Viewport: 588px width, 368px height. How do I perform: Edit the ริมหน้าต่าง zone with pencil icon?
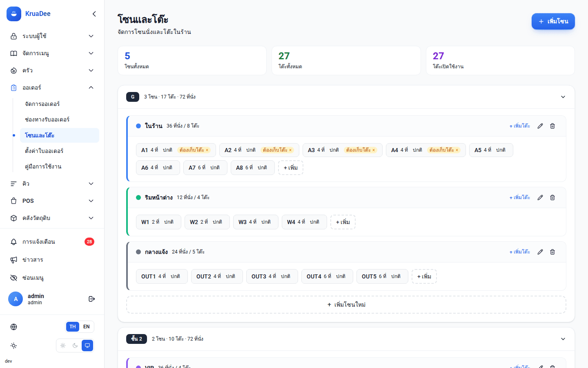pyautogui.click(x=540, y=197)
